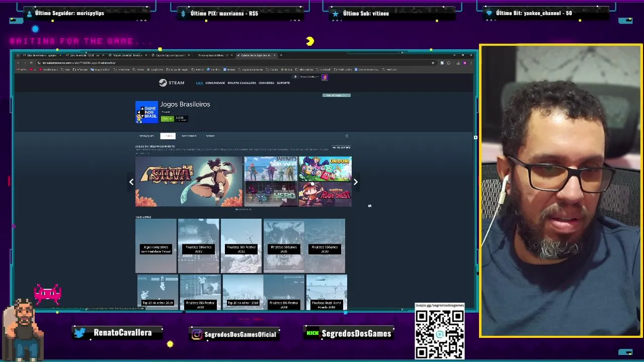Click the Game Indie Brasil curator logo

[x=146, y=112]
